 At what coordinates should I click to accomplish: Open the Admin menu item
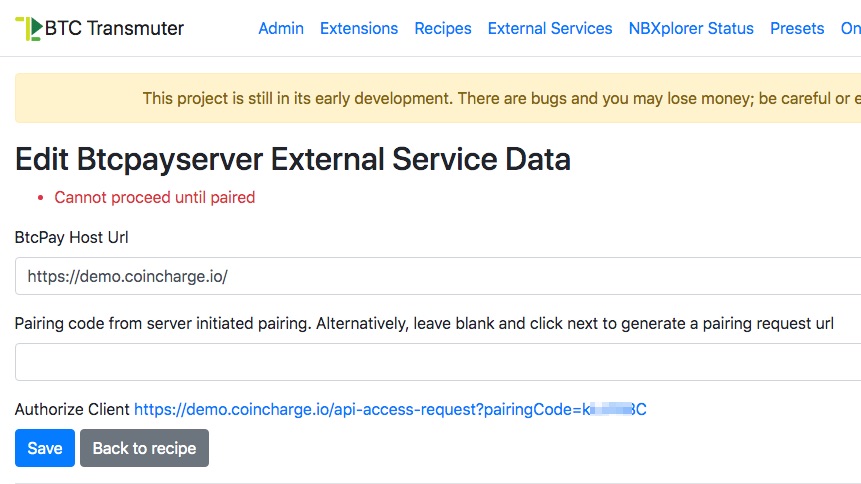click(281, 29)
